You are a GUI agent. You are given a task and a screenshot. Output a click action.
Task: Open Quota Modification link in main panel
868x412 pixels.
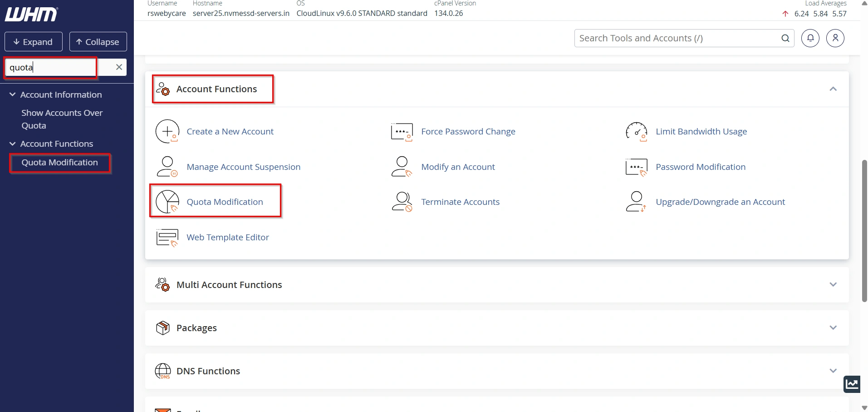coord(225,202)
